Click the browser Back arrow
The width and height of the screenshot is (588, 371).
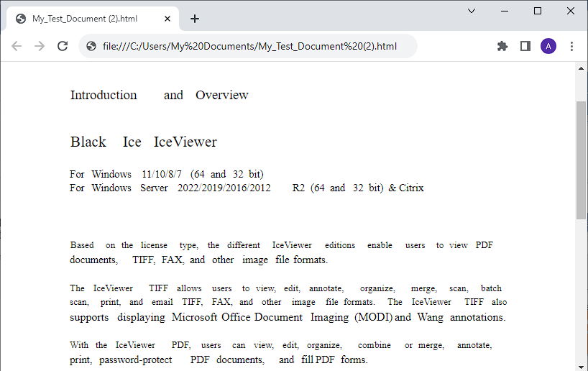pos(17,46)
